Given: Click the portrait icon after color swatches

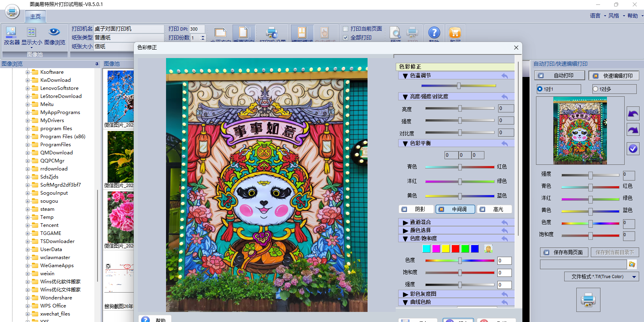Looking at the screenshot, I should tap(488, 249).
